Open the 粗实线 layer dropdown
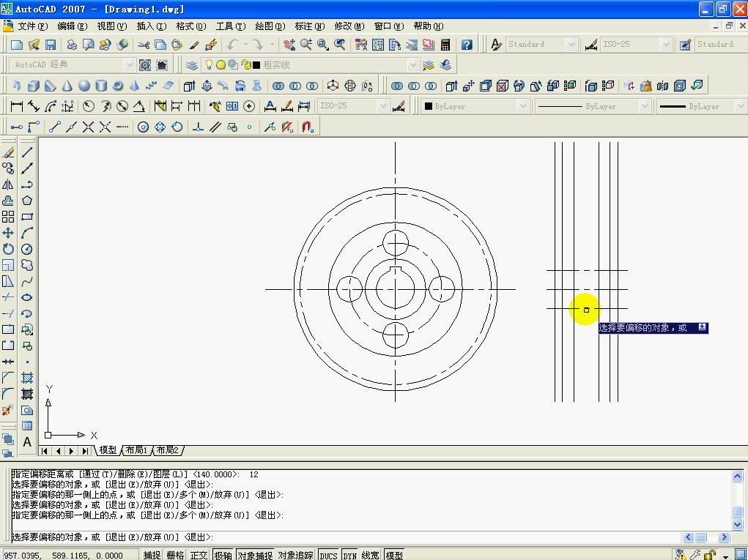This screenshot has height=560, width=748. click(413, 65)
